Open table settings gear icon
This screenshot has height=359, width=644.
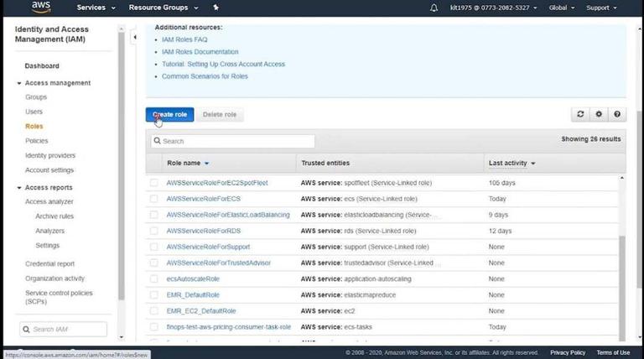pos(599,114)
